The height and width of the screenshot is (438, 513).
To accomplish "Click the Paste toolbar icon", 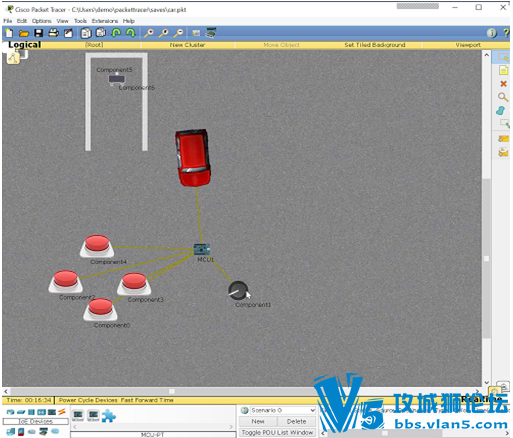I will pos(101,33).
